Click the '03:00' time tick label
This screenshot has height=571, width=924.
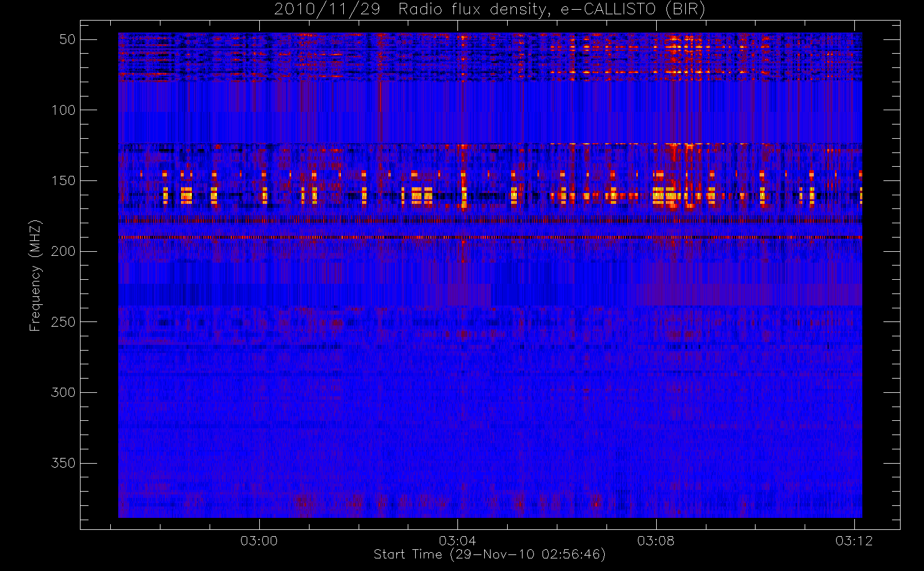tap(259, 541)
